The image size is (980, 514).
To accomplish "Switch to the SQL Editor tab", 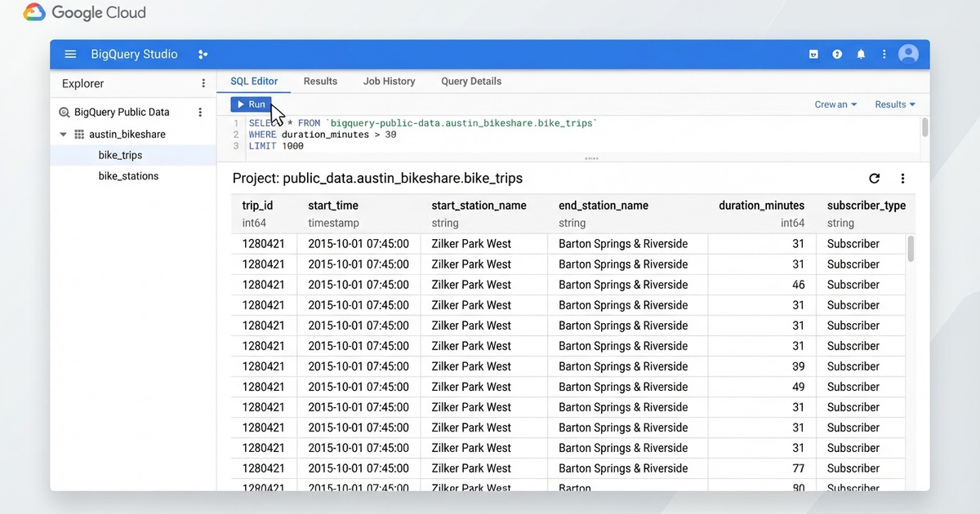I will [x=254, y=82].
